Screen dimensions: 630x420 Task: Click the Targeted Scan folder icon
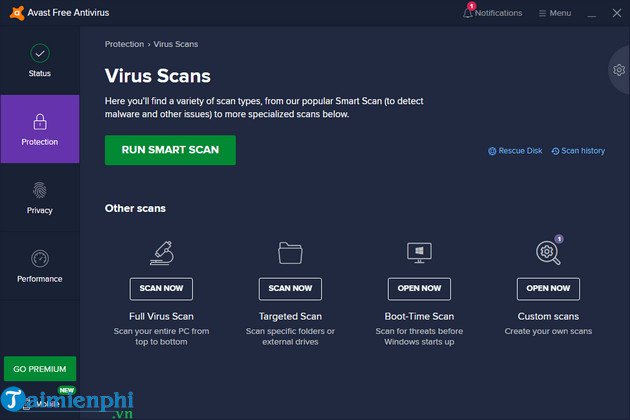(290, 253)
